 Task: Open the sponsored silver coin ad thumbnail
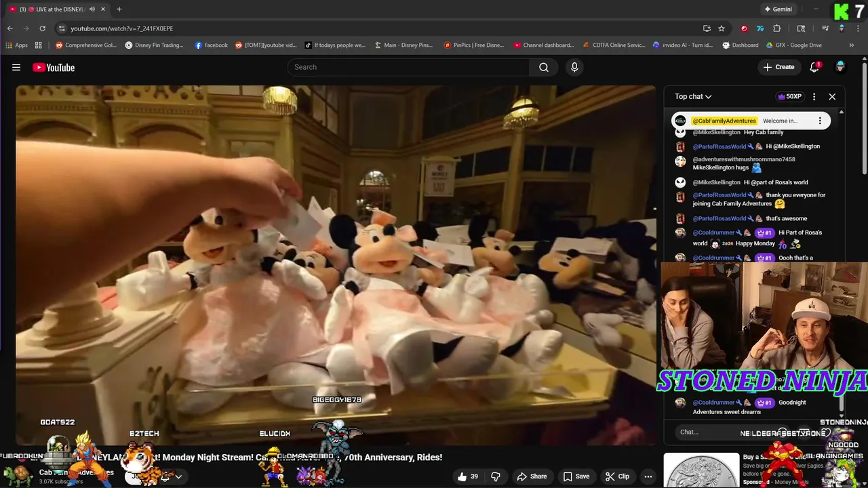click(701, 470)
